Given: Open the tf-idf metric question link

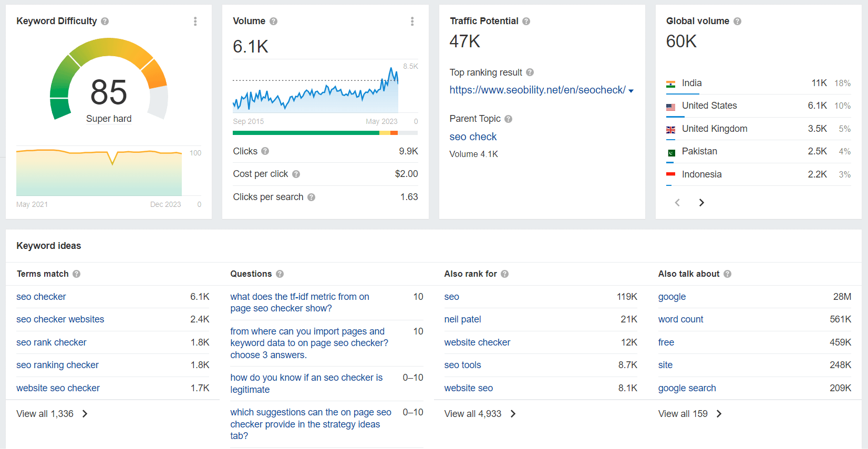Looking at the screenshot, I should pos(299,302).
